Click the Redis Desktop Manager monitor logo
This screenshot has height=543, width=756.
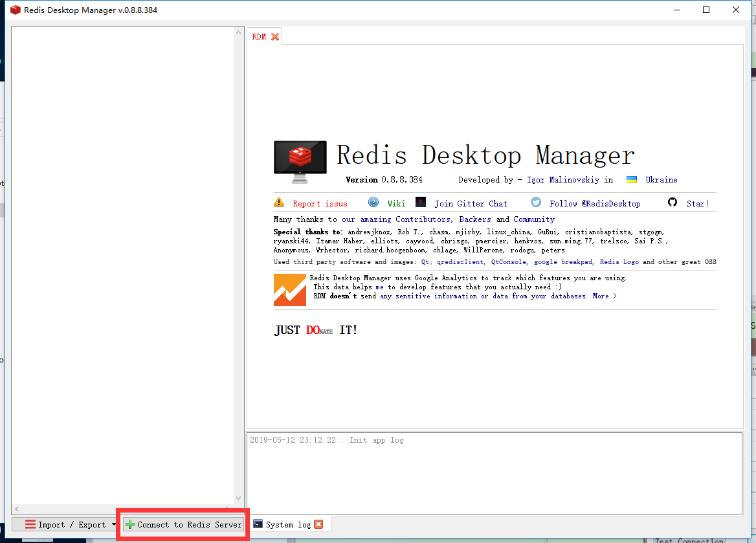tap(300, 162)
